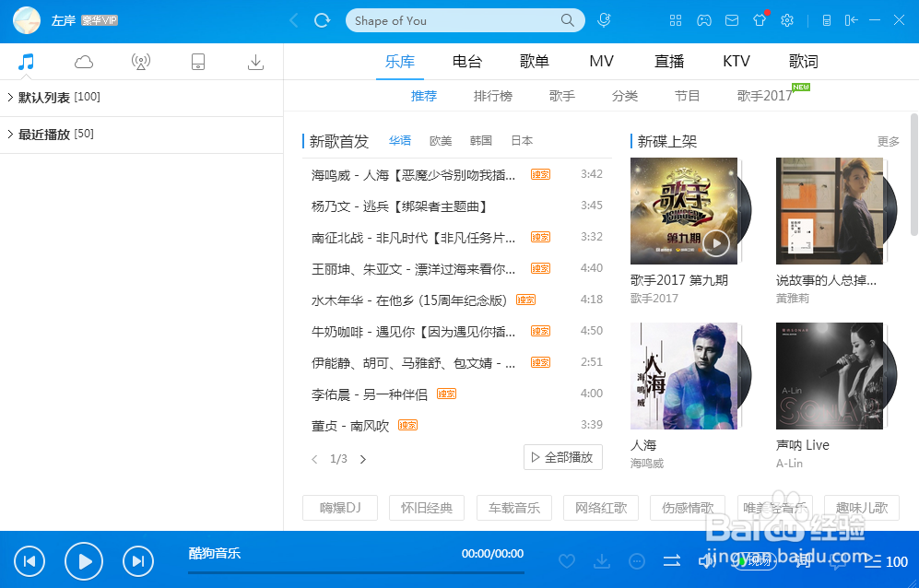Open the apps grid icon

(676, 20)
